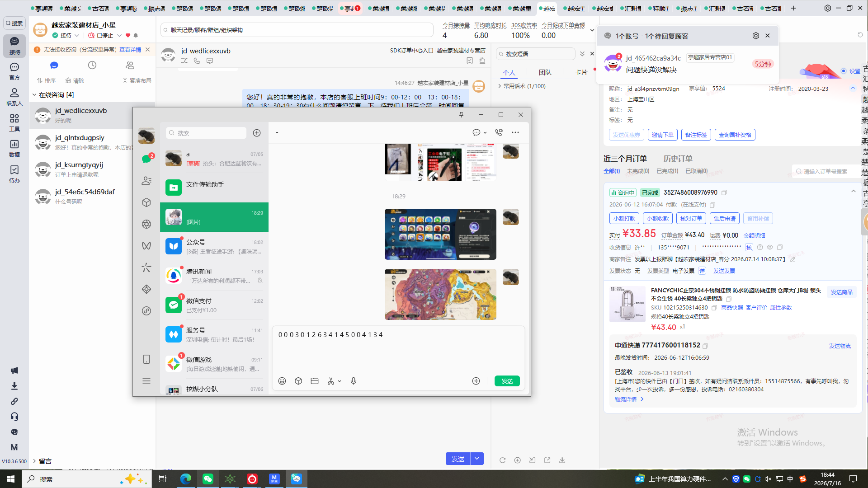Toggle the heart favorite icon next to 已停止
Screen dimensions: 868x488
(128, 35)
